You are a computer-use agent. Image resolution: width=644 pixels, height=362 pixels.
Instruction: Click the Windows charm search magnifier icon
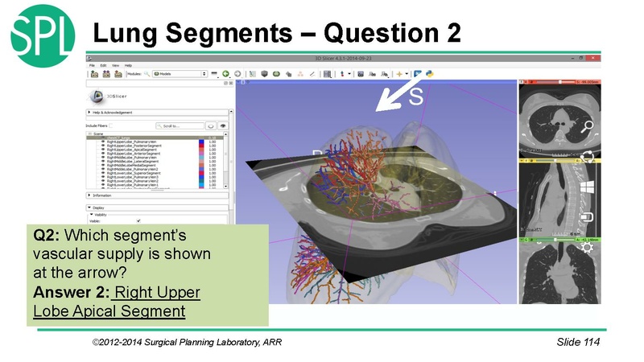coord(588,127)
